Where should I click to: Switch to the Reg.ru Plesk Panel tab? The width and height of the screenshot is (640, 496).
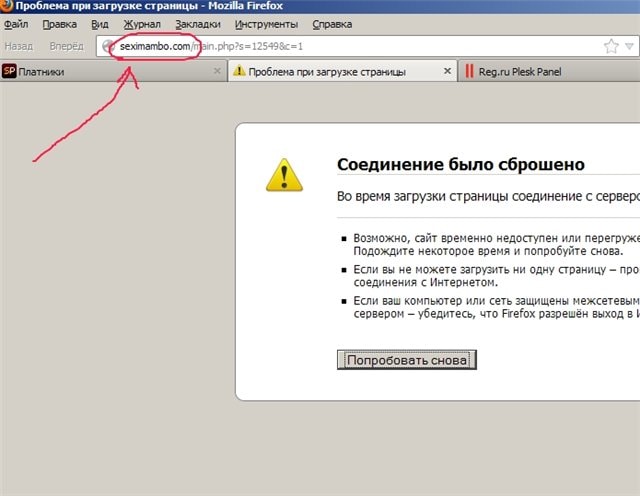click(549, 71)
